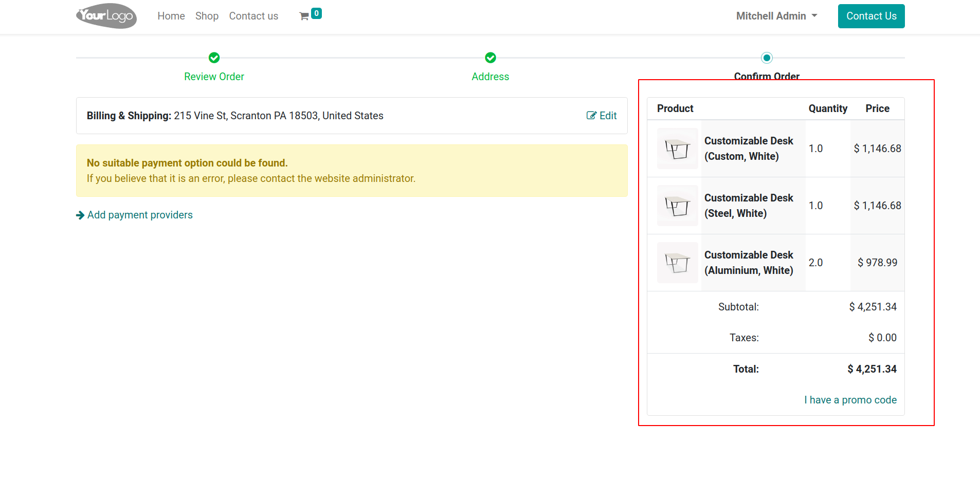Expand the Mitchell Admin user dropdown
This screenshot has width=980, height=497.
point(776,16)
